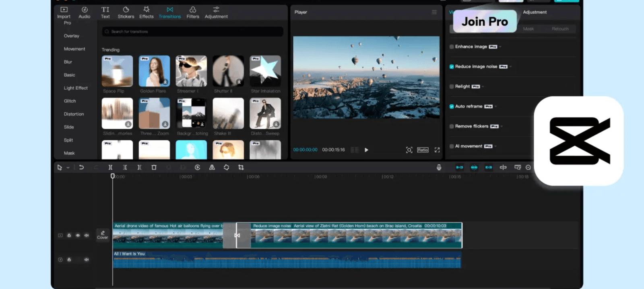This screenshot has height=289, width=644.
Task: Click the Search for transitions field
Action: (193, 31)
